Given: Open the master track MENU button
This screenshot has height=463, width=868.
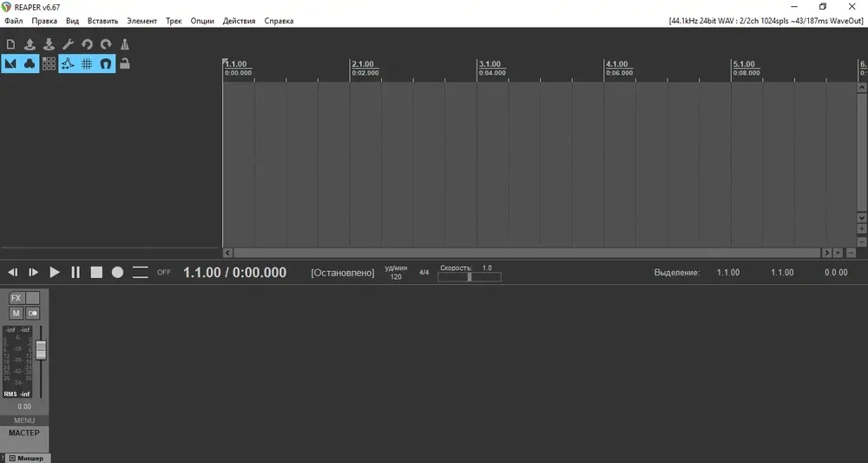Looking at the screenshot, I should [x=24, y=420].
